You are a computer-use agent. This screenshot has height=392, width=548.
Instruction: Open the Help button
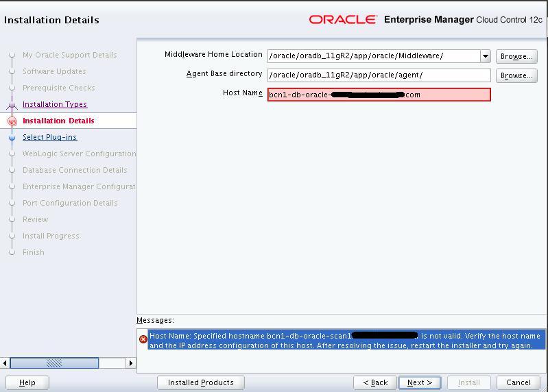(x=27, y=383)
